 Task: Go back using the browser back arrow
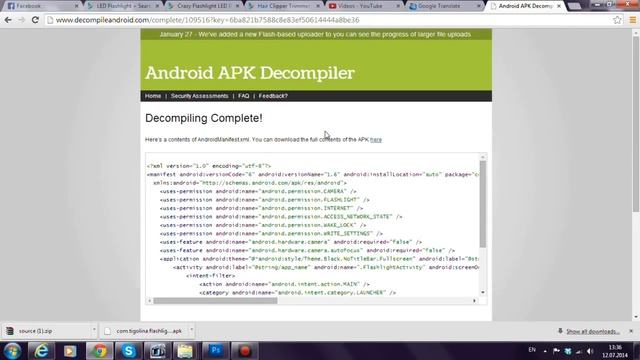[x=8, y=20]
